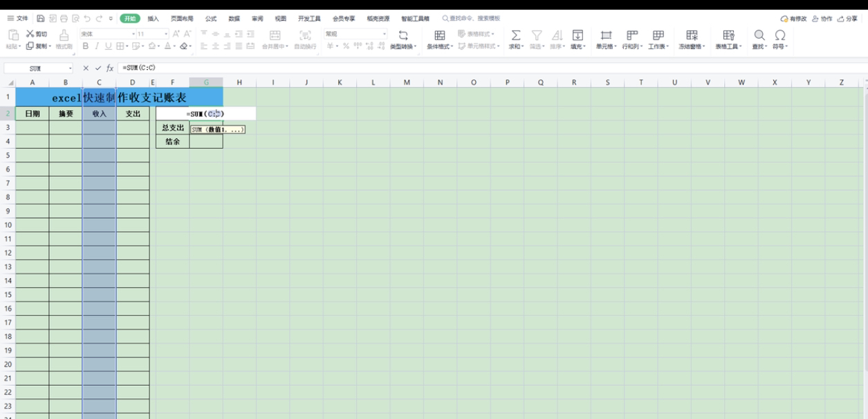Click the Save icon in quick access bar

point(41,19)
